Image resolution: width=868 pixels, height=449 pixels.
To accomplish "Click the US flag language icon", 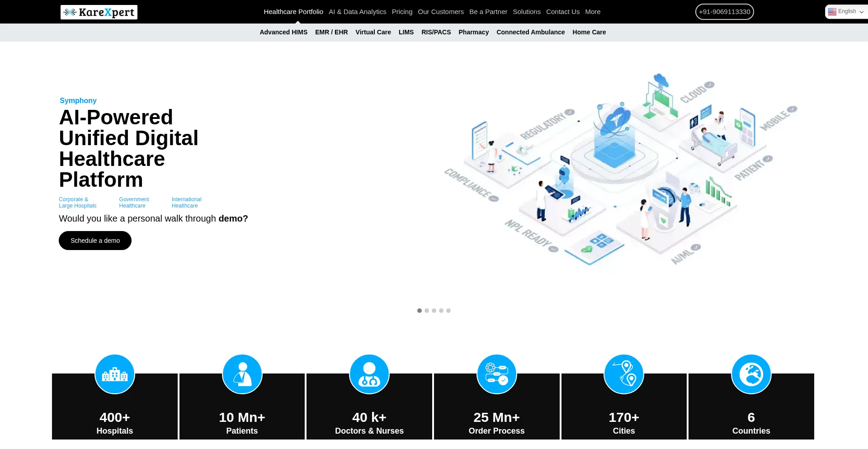I will pyautogui.click(x=832, y=12).
